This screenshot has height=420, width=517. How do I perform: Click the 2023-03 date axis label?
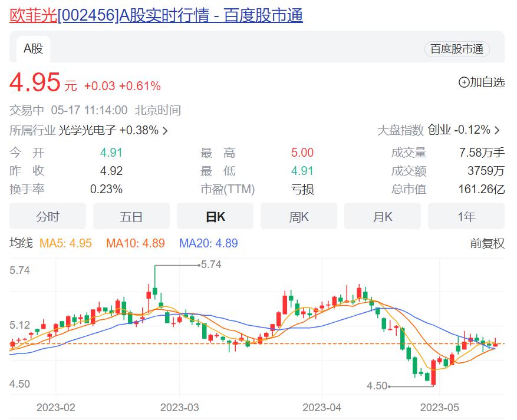pyautogui.click(x=180, y=408)
